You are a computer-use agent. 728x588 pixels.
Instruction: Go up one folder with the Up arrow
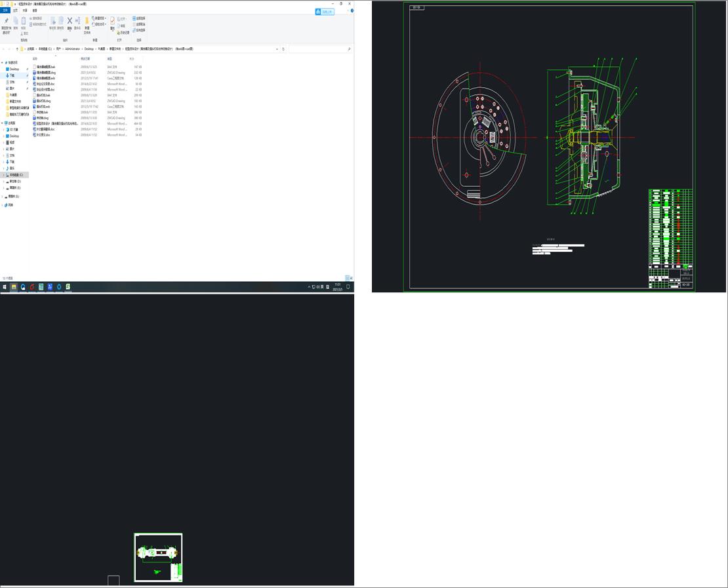[x=17, y=49]
